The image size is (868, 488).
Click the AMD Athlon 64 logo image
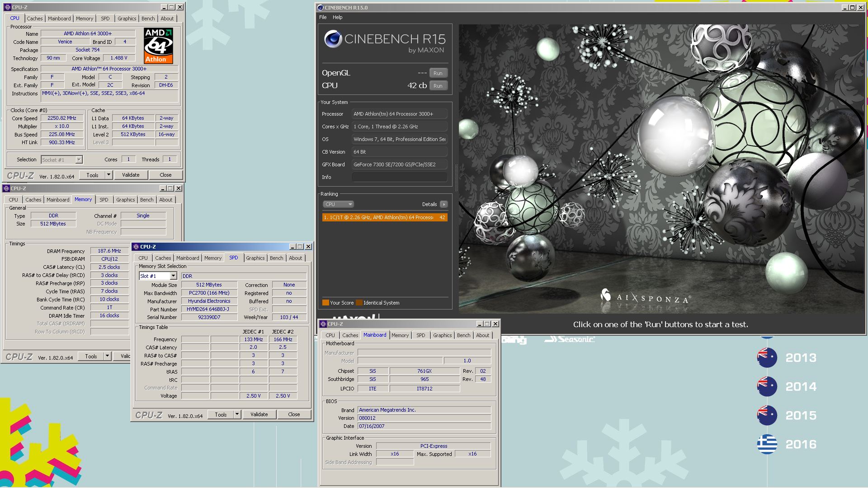(x=158, y=46)
